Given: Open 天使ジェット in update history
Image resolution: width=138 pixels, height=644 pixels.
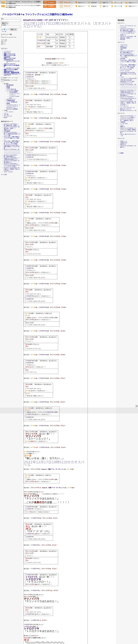Looking at the screenshot, I should pos(124,141).
